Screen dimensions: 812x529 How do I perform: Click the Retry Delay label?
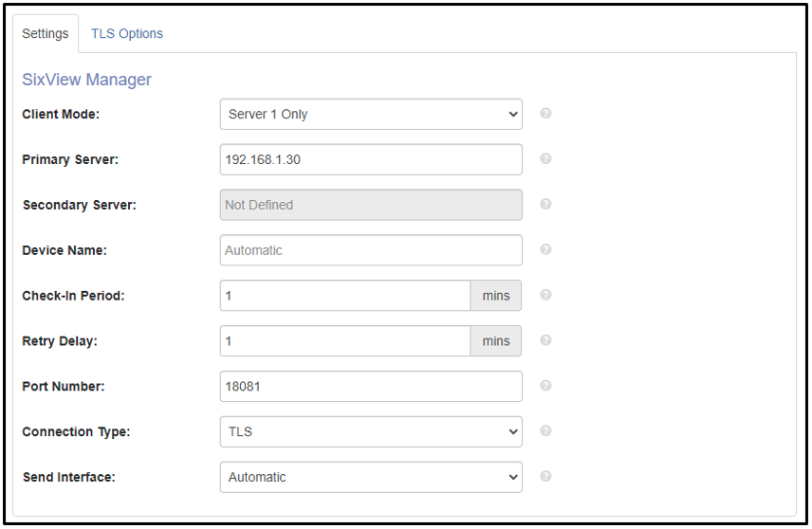[x=60, y=341]
